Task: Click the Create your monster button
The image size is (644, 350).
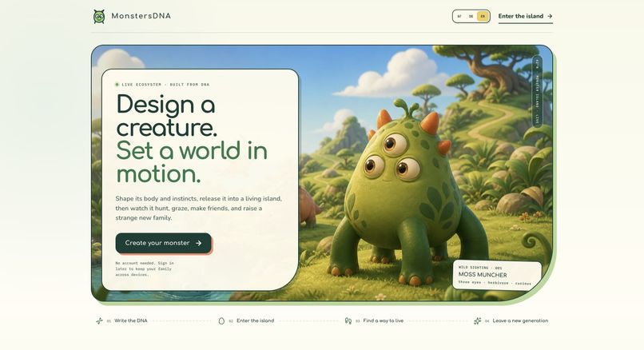Action: [163, 243]
